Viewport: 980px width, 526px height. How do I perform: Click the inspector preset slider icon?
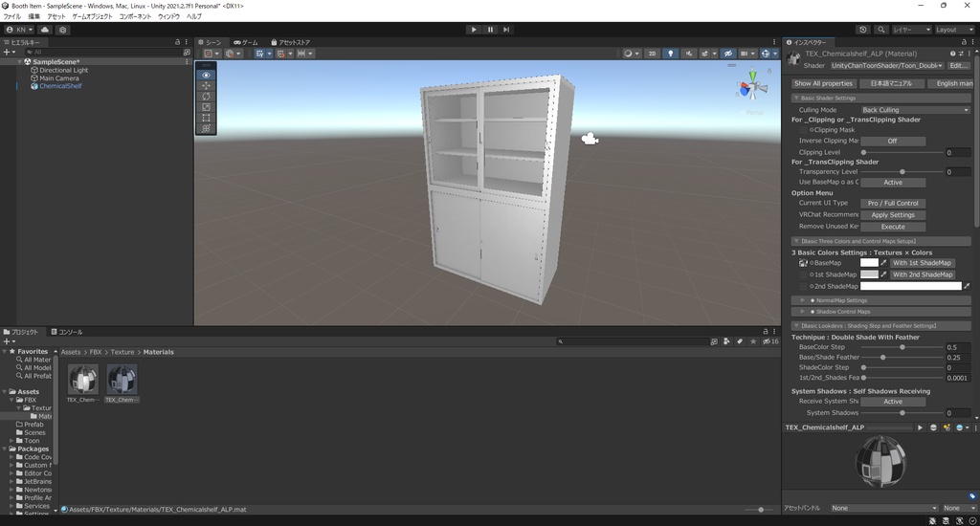click(x=961, y=54)
